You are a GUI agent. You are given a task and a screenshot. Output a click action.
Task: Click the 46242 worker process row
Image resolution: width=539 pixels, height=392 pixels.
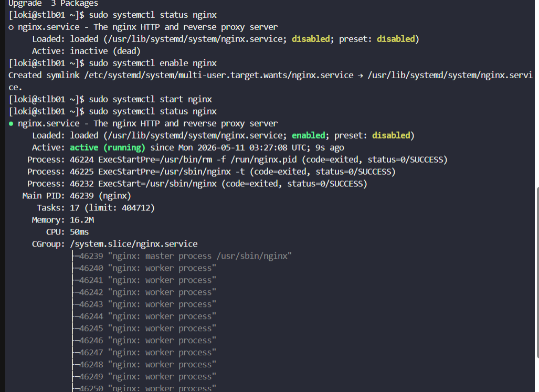point(144,292)
